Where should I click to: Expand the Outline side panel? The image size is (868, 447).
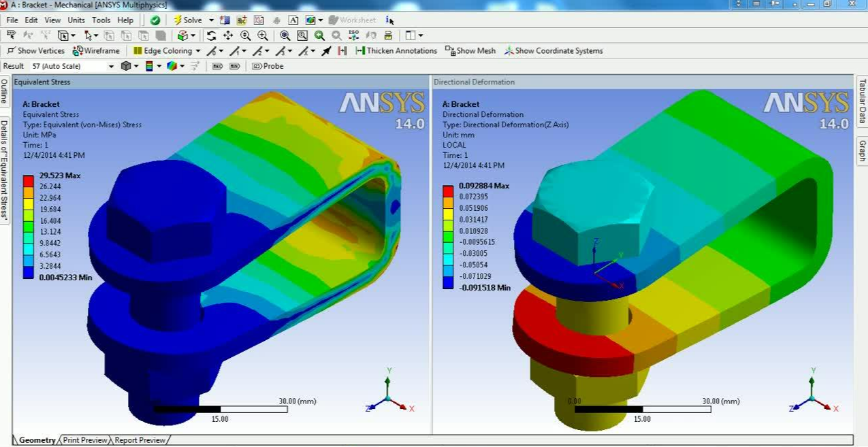(4, 91)
